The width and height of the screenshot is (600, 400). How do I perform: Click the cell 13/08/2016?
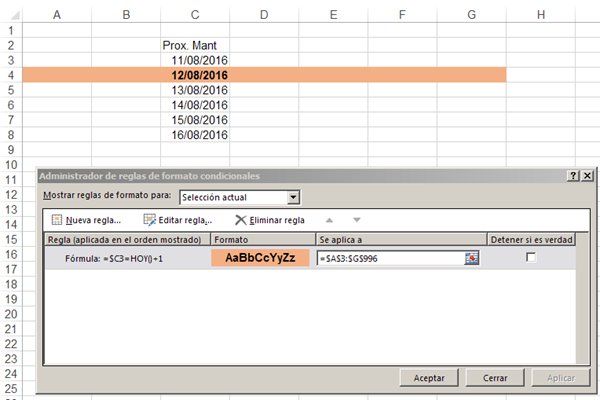(x=195, y=90)
